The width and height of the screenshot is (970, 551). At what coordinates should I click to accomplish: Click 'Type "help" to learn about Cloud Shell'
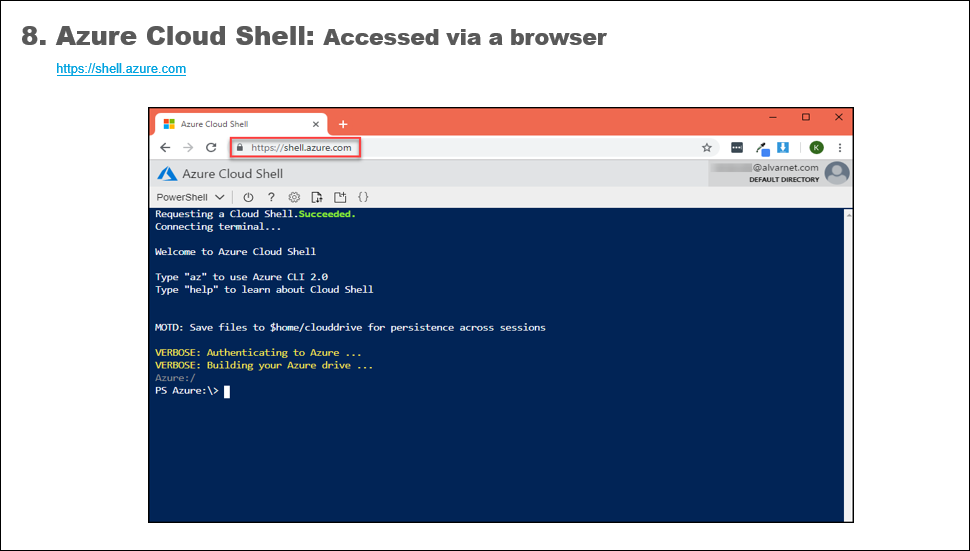coord(264,289)
